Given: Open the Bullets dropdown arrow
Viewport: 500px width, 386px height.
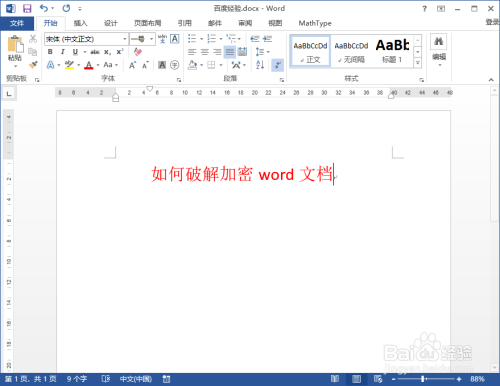Looking at the screenshot, I should [x=201, y=39].
